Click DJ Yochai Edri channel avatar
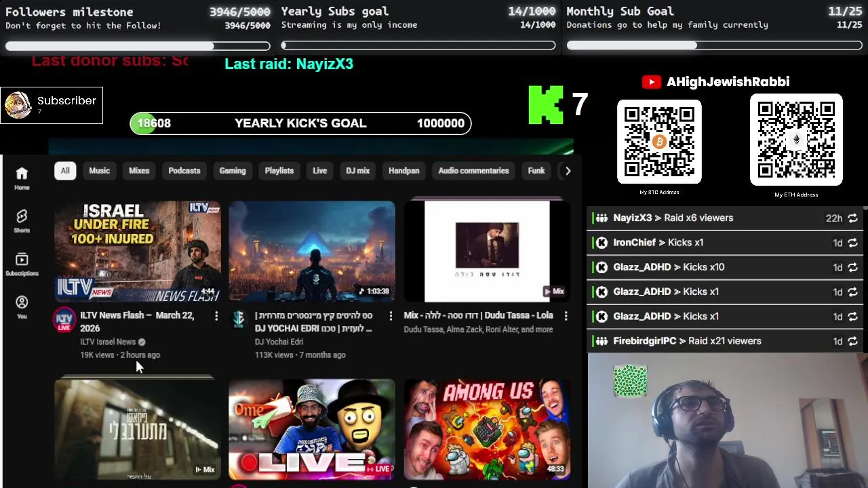 [238, 319]
